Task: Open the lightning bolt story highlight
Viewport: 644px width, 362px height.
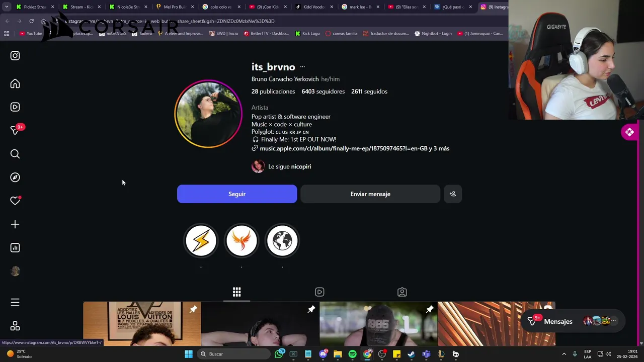Action: [201, 241]
